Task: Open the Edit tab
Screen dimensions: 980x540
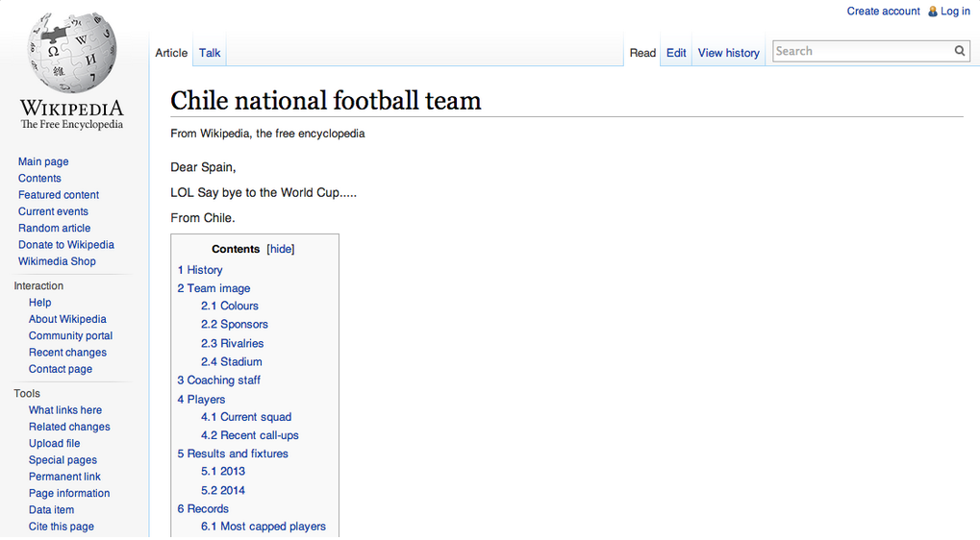Action: (x=676, y=53)
